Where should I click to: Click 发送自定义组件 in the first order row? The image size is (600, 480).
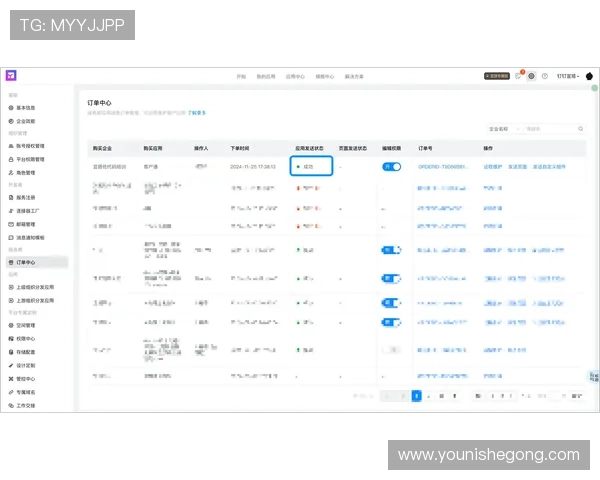click(x=549, y=167)
